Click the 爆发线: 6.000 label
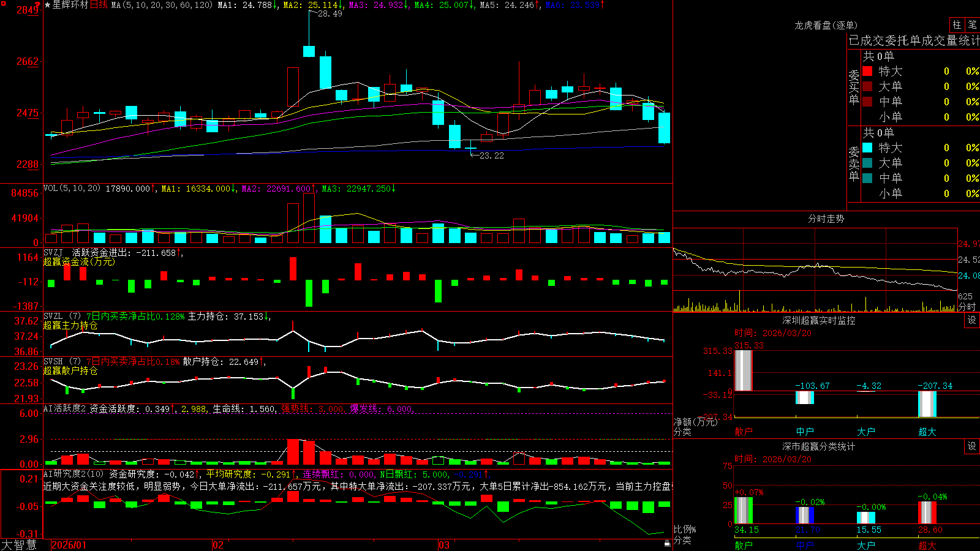980x551 pixels. coord(381,408)
